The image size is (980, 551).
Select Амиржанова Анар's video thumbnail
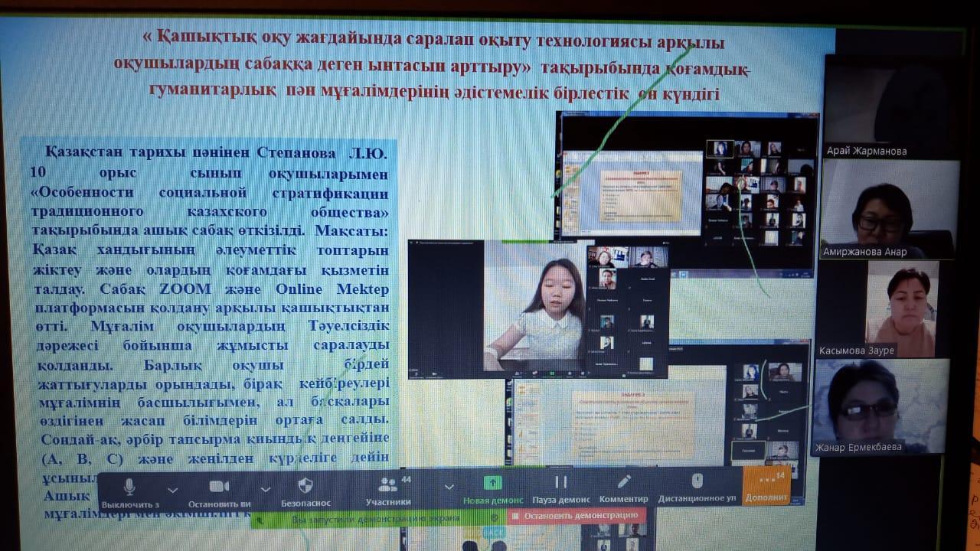point(888,210)
